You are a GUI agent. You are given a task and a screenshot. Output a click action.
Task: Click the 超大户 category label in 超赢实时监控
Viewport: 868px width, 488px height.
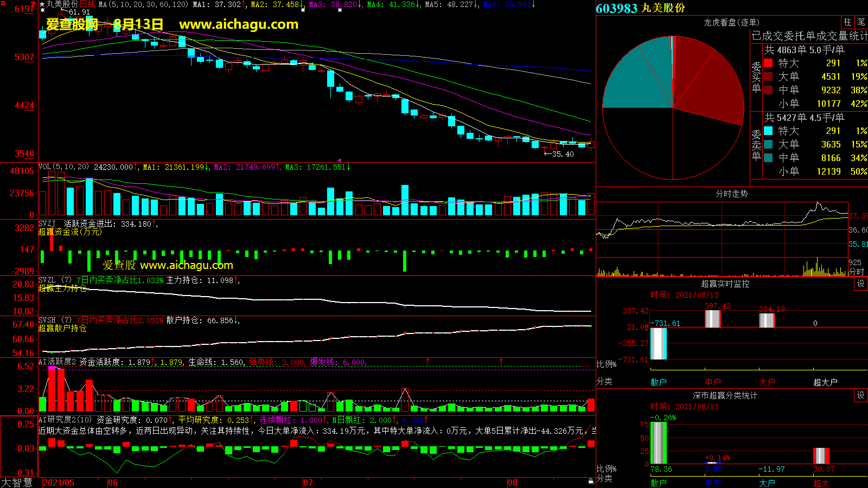[825, 382]
